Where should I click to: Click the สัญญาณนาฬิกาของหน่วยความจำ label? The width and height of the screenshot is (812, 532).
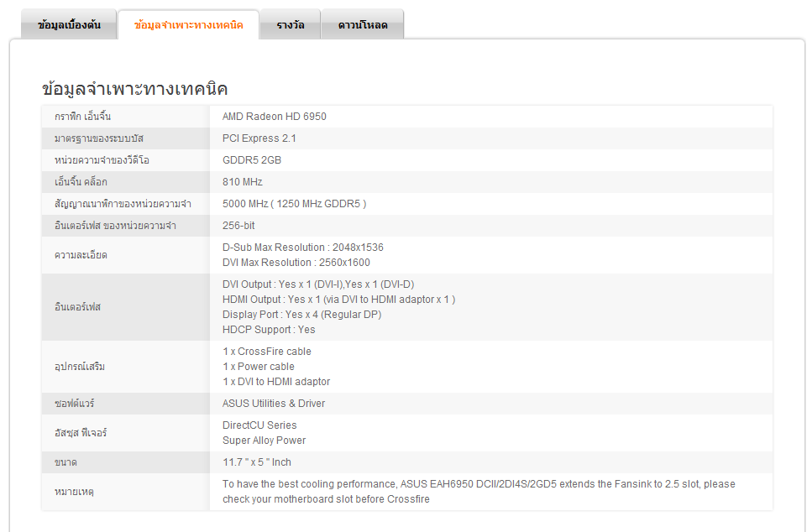pos(123,204)
